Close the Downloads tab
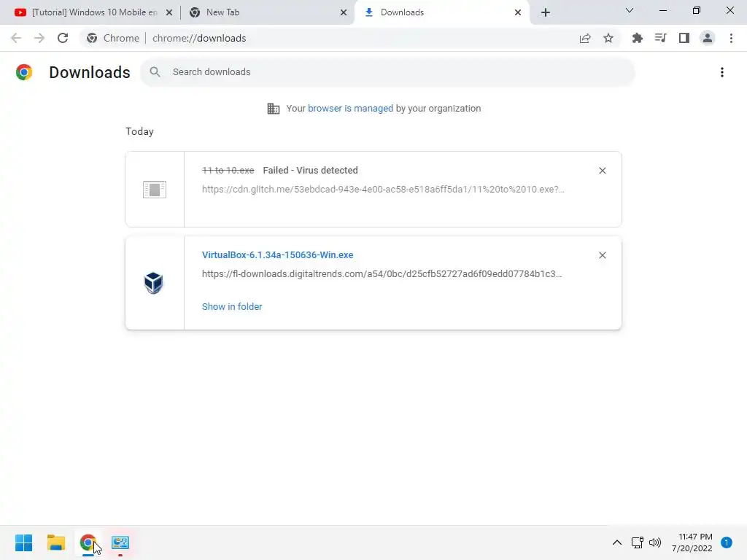This screenshot has height=560, width=747. tap(518, 12)
